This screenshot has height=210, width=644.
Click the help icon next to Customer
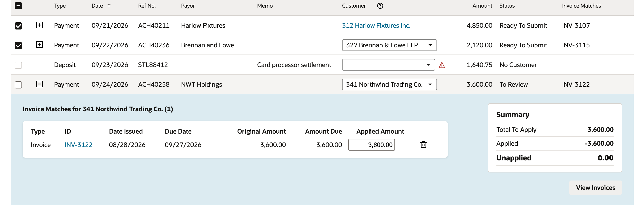380,6
